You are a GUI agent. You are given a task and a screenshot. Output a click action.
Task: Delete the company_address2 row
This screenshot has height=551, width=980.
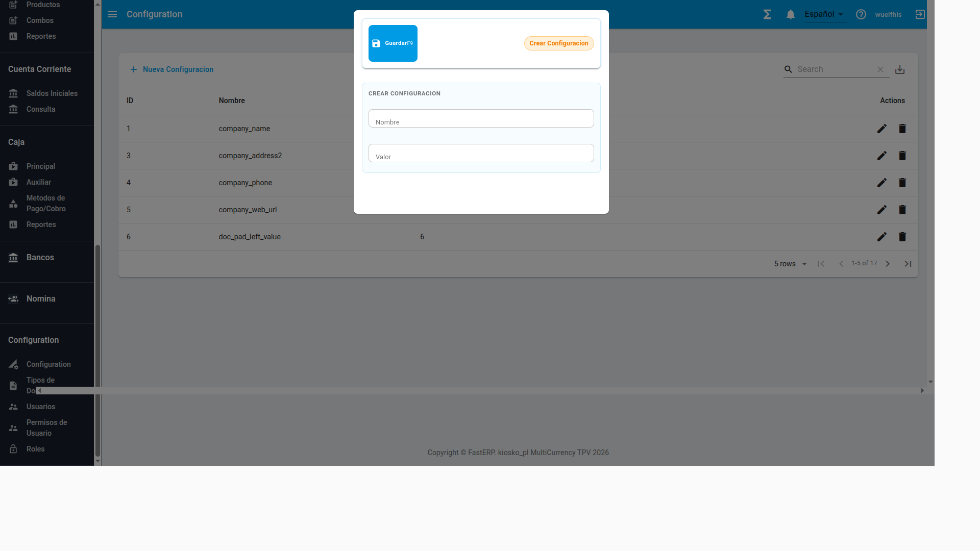[902, 156]
